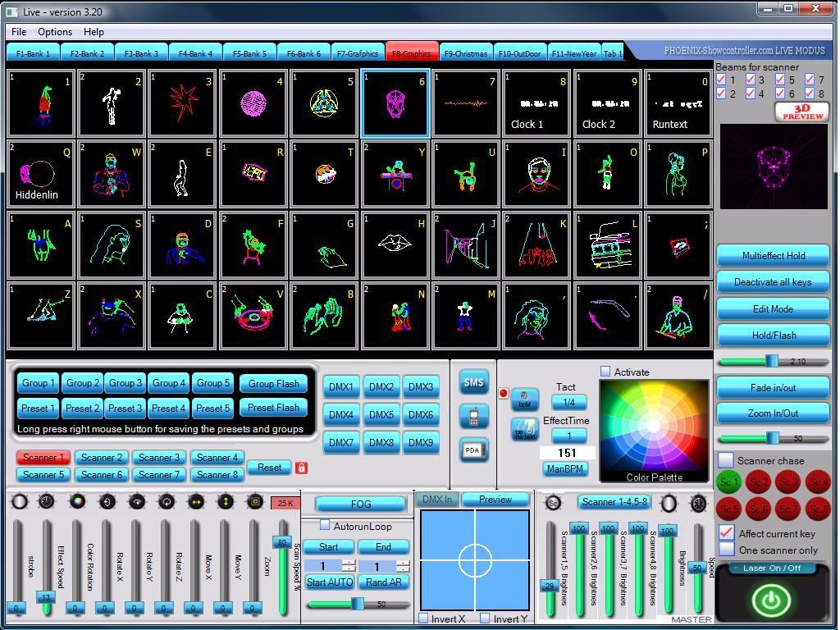Click the icon above the Rotate Z slider
The height and width of the screenshot is (630, 840).
tap(167, 502)
